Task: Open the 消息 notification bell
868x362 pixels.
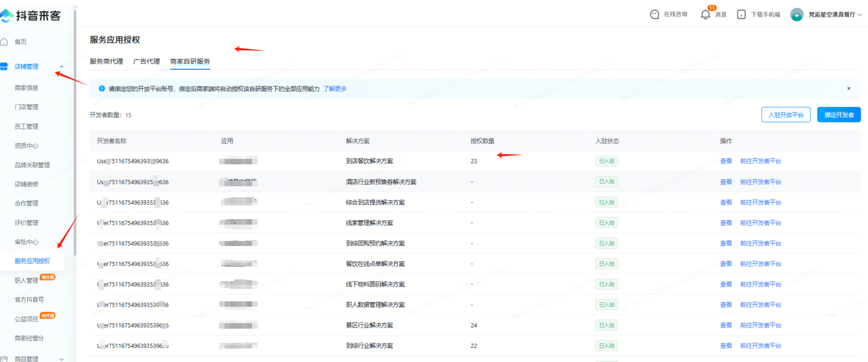Action: coord(705,15)
